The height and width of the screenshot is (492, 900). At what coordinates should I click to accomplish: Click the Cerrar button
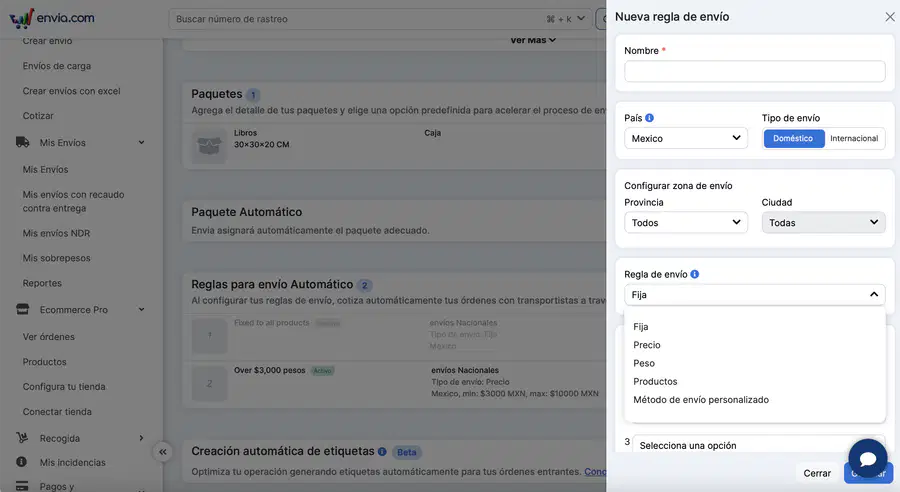[817, 473]
